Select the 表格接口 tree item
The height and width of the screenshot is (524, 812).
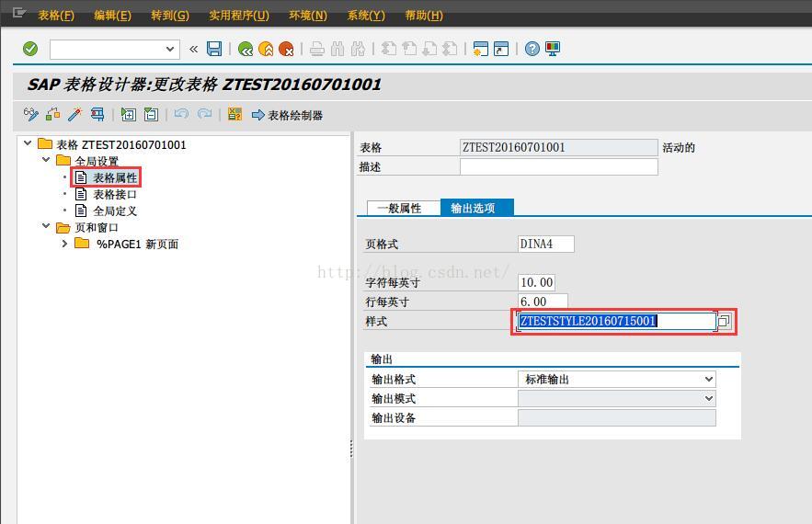click(x=115, y=195)
